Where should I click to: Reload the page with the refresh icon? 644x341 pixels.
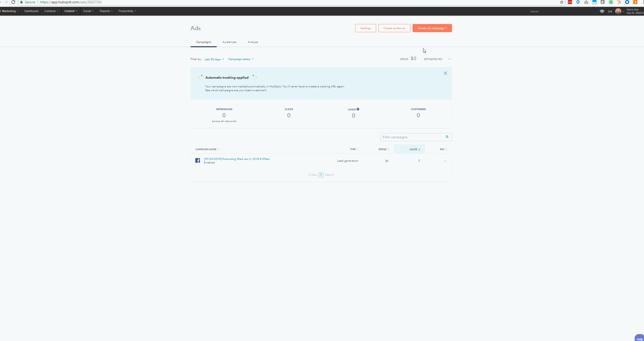[x=13, y=2]
